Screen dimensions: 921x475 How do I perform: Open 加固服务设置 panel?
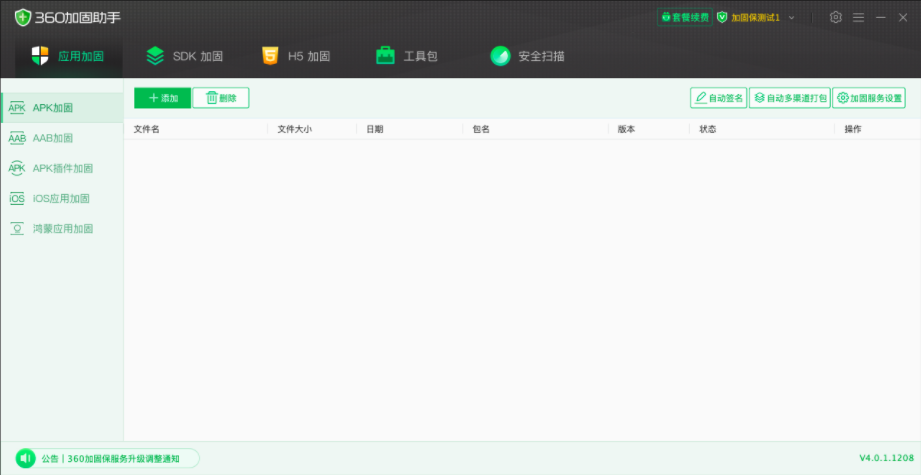[x=869, y=98]
